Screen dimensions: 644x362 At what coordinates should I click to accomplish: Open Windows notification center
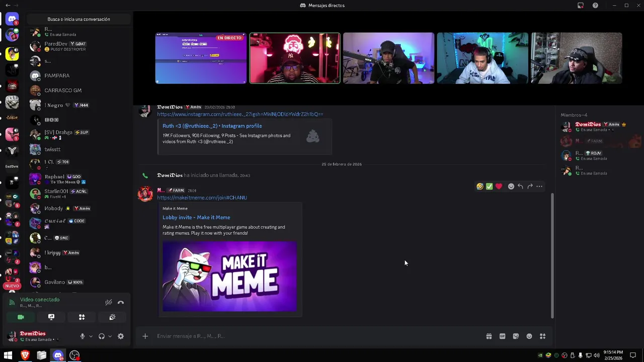coord(633,355)
